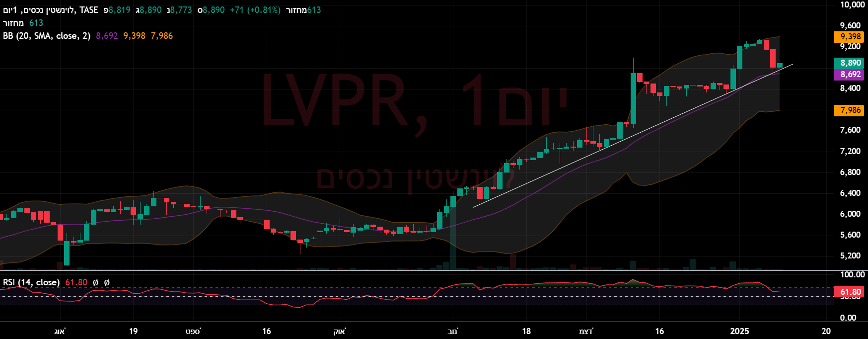Click the 'נוב month label on the time axis
This screenshot has height=339, width=868.
(453, 332)
